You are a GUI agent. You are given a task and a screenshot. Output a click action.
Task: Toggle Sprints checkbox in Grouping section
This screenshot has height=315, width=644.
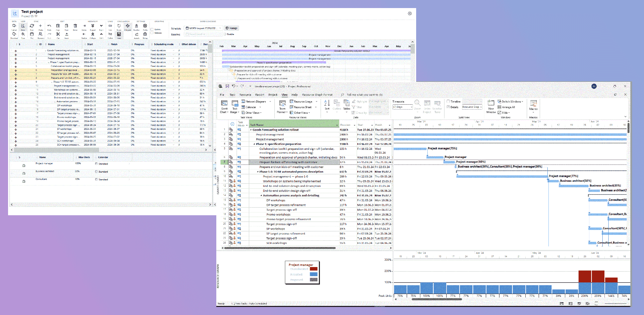point(152,29)
